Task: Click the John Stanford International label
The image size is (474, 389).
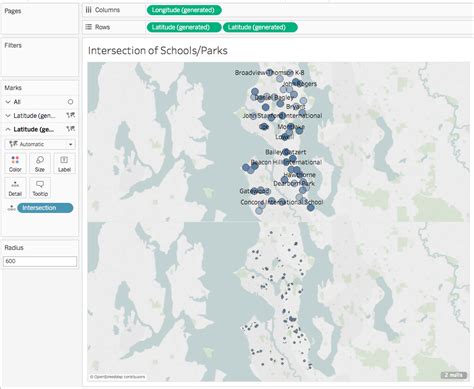Action: point(282,116)
